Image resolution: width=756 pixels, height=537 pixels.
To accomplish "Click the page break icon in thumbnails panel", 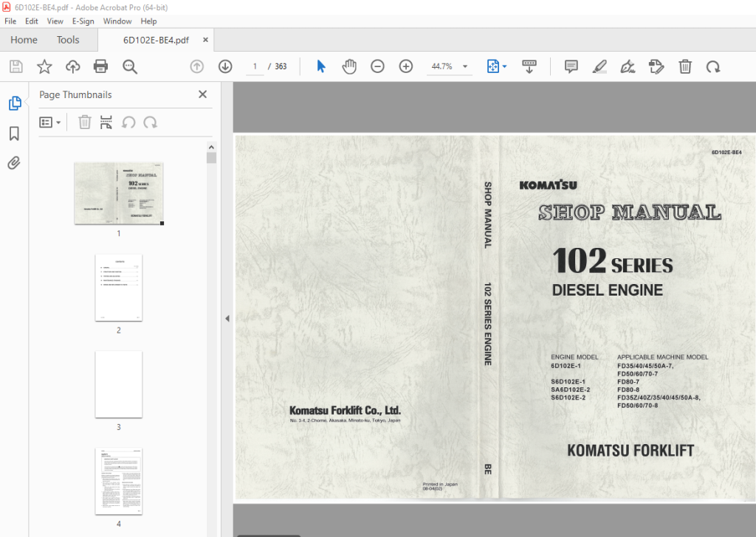I will [x=106, y=122].
